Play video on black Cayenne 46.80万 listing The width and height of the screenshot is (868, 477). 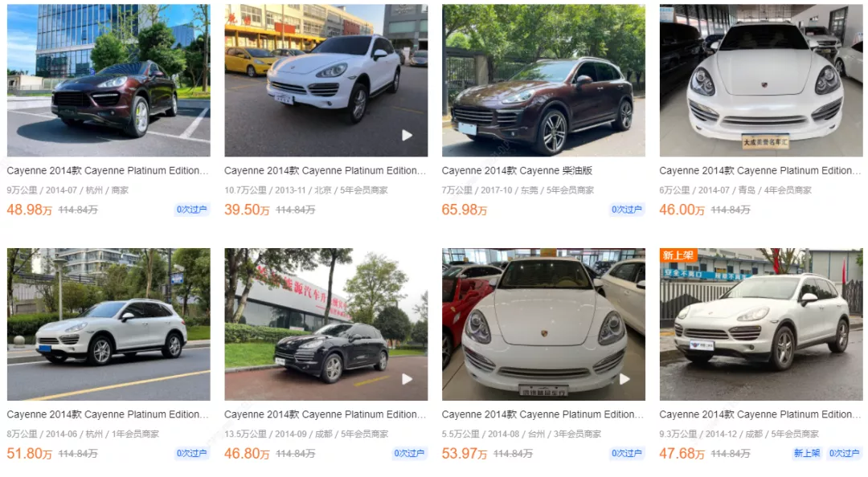coord(407,379)
